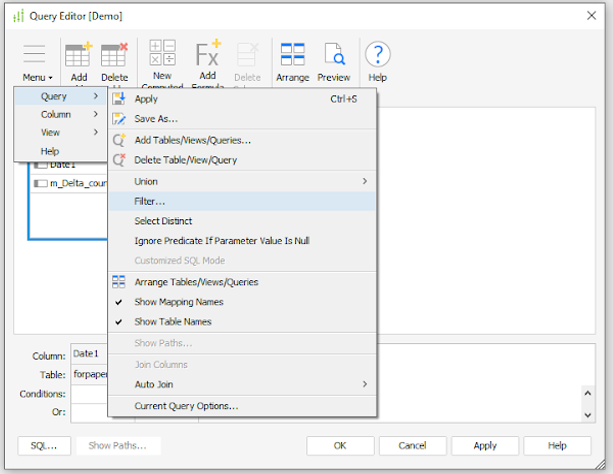Open Preview from the toolbar
Screen dimensions: 613x474
pos(333,60)
